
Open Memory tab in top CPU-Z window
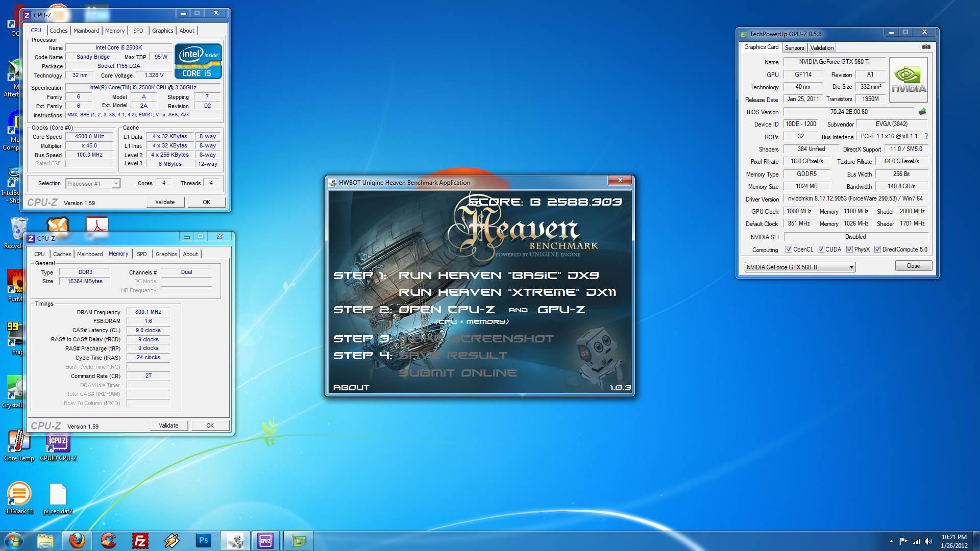point(115,31)
